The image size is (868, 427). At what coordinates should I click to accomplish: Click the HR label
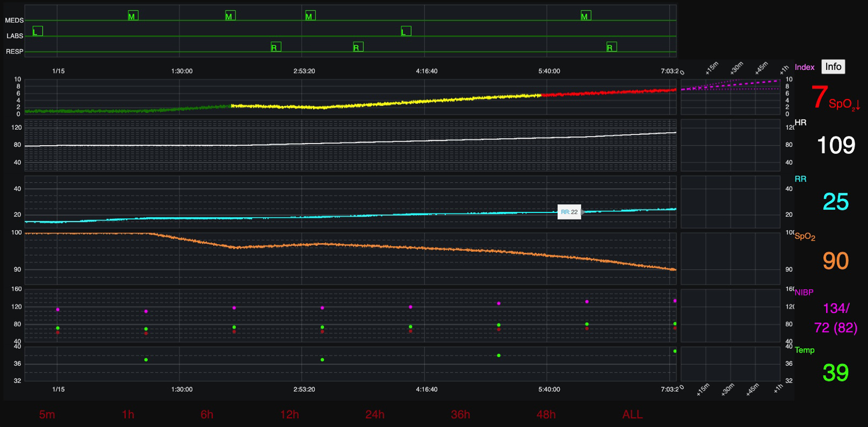(x=801, y=123)
